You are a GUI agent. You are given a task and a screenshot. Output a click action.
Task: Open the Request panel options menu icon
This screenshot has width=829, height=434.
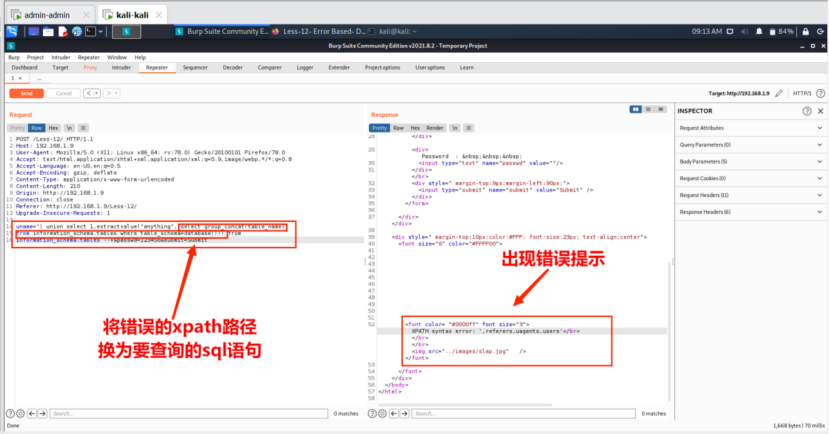(83, 128)
